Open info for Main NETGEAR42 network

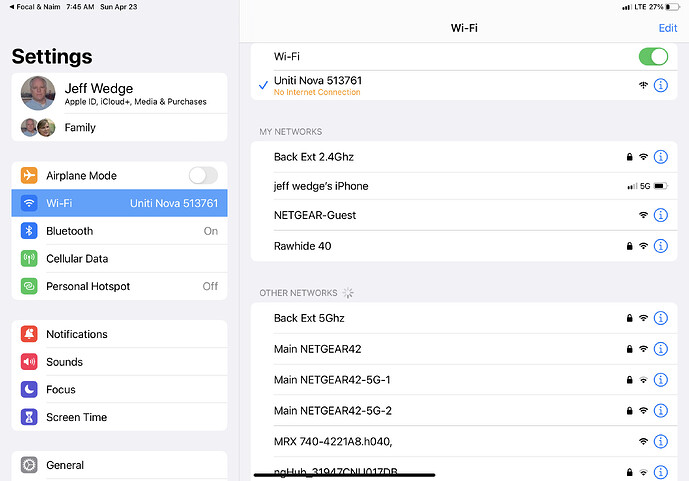(660, 349)
